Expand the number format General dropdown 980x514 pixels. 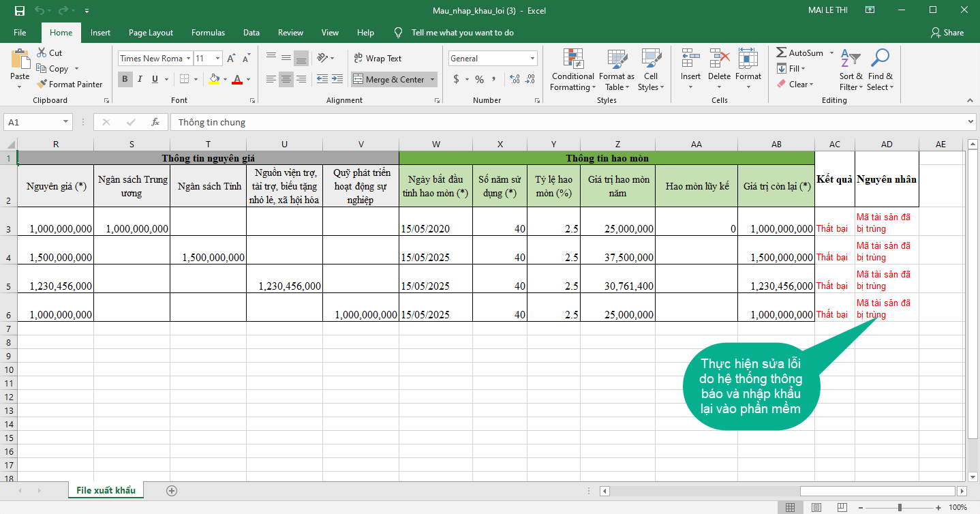[x=532, y=59]
